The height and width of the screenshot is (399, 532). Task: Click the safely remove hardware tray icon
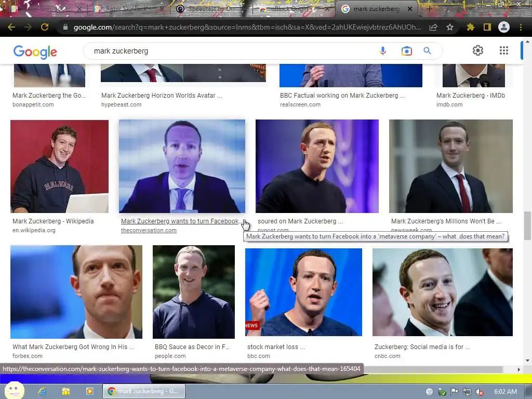tap(442, 392)
